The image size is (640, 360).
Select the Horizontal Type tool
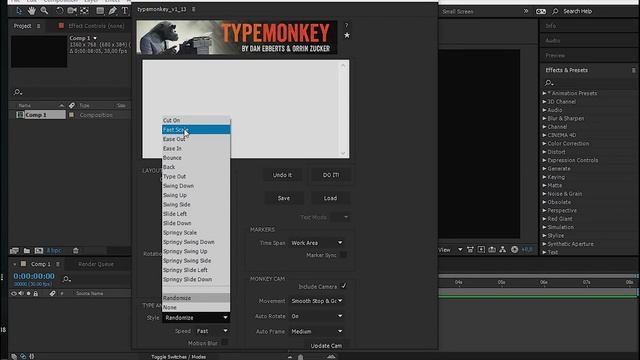(124, 11)
